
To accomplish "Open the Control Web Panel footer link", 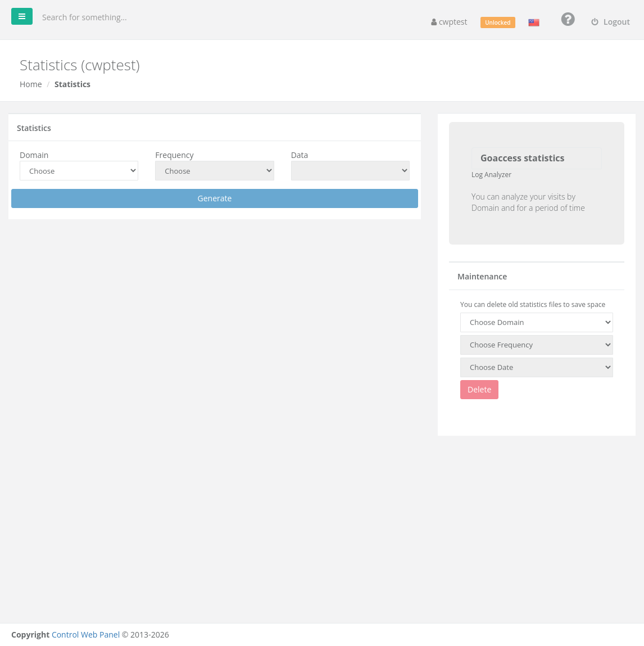I will click(85, 635).
